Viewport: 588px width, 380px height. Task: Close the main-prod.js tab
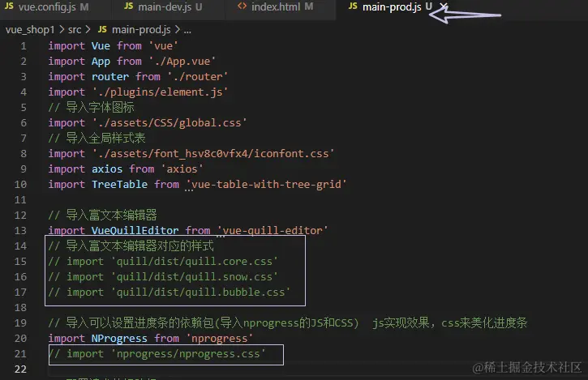(x=444, y=6)
